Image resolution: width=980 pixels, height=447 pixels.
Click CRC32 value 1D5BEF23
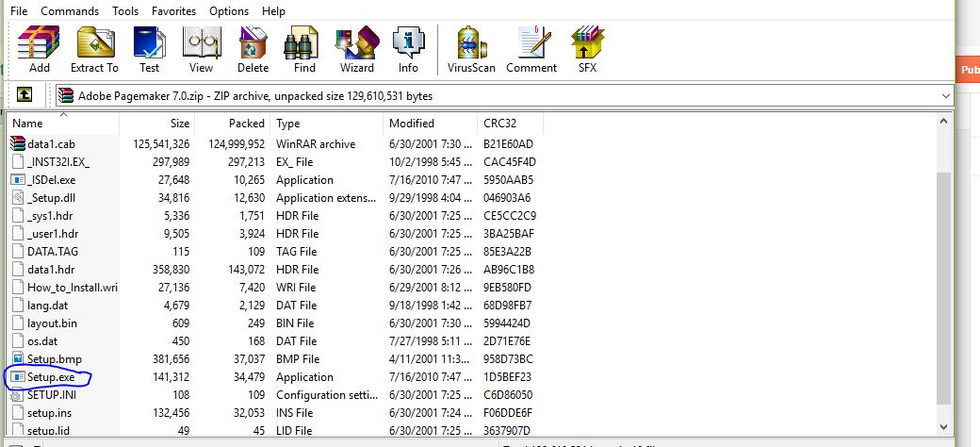click(x=507, y=377)
